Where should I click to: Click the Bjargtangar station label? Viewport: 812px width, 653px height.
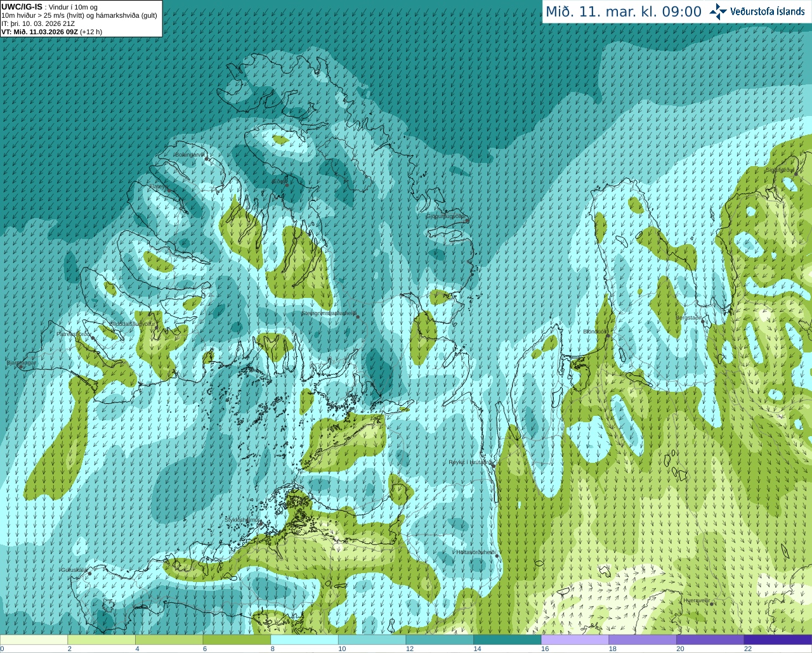click(22, 363)
